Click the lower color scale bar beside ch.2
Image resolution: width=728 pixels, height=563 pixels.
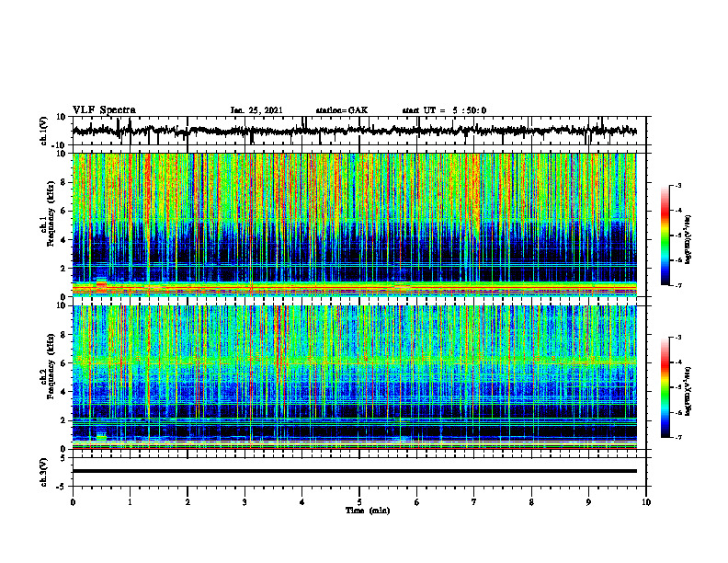[x=665, y=387]
